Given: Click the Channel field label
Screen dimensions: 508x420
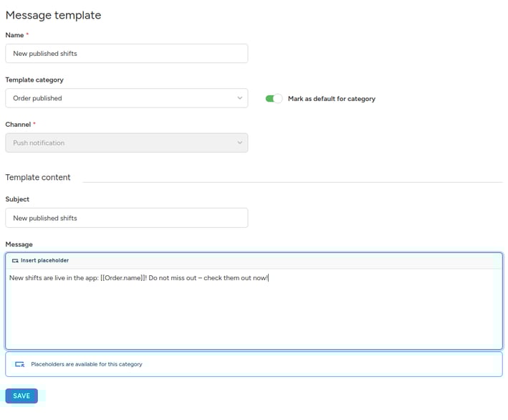Looking at the screenshot, I should [18, 125].
